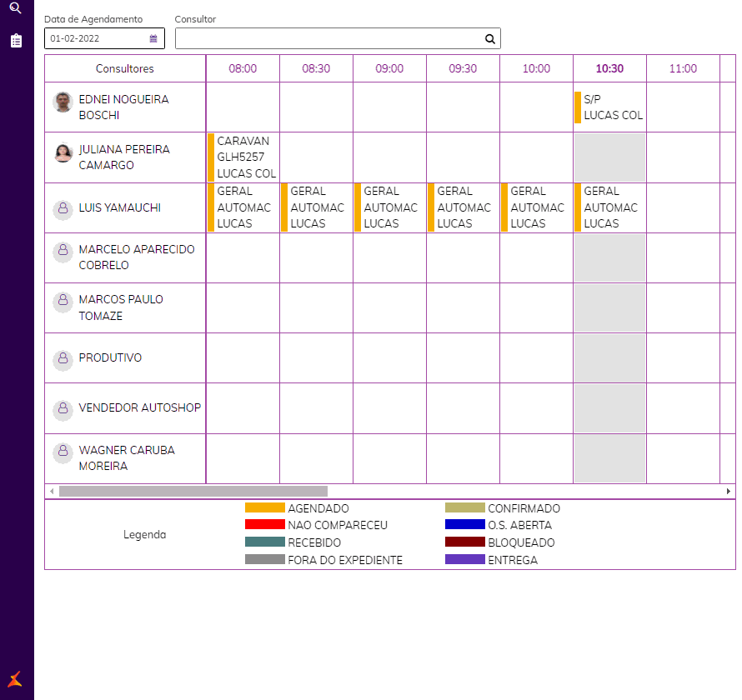Click Marcelo's grayed 10:30 time slot
The height and width of the screenshot is (700, 742).
[x=609, y=257]
